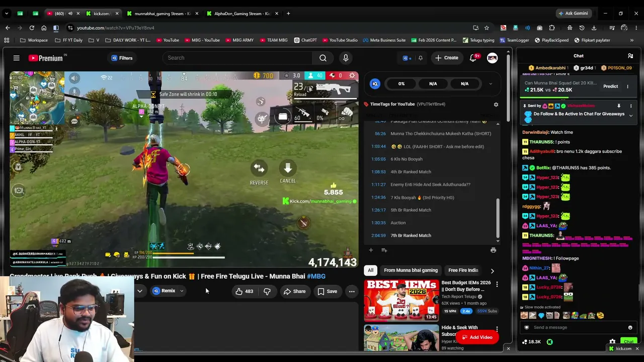Open the YouTube guide hamburger menu
This screenshot has width=644, height=362.
(x=16, y=58)
